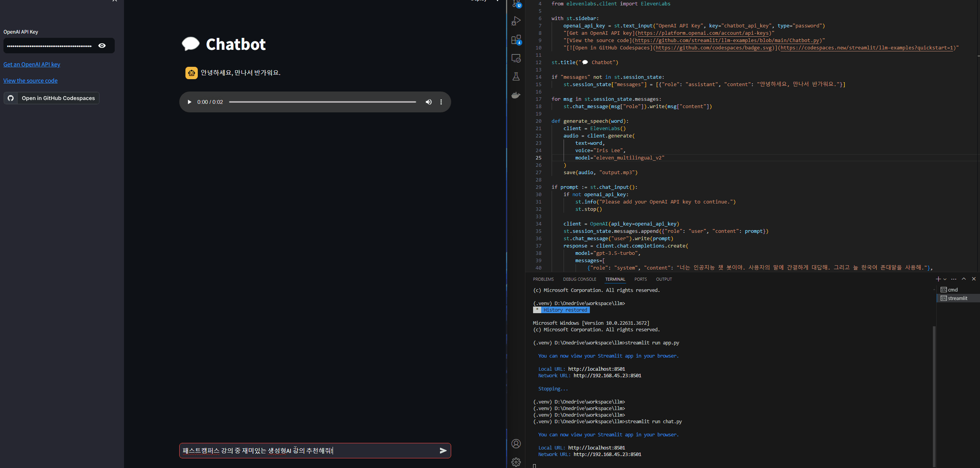
Task: Click Open in GitHub Codespaces button
Action: 52,98
